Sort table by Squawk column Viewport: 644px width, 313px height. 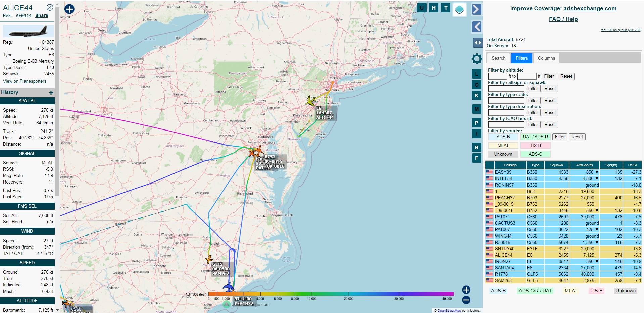click(557, 165)
